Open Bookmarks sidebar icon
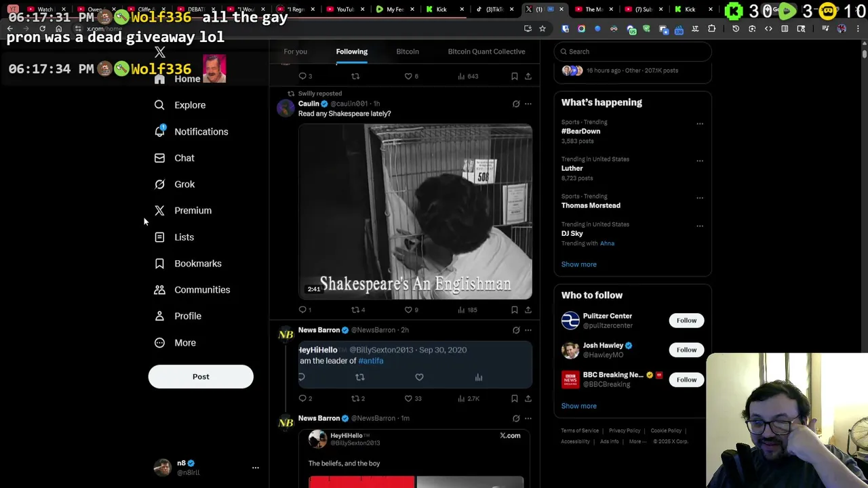This screenshot has height=488, width=868. [x=159, y=264]
